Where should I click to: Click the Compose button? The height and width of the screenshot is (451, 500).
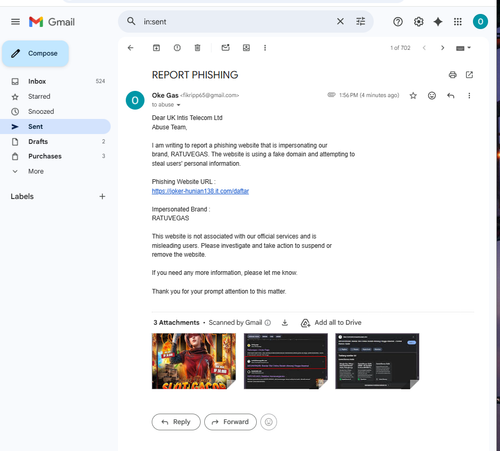tap(36, 53)
